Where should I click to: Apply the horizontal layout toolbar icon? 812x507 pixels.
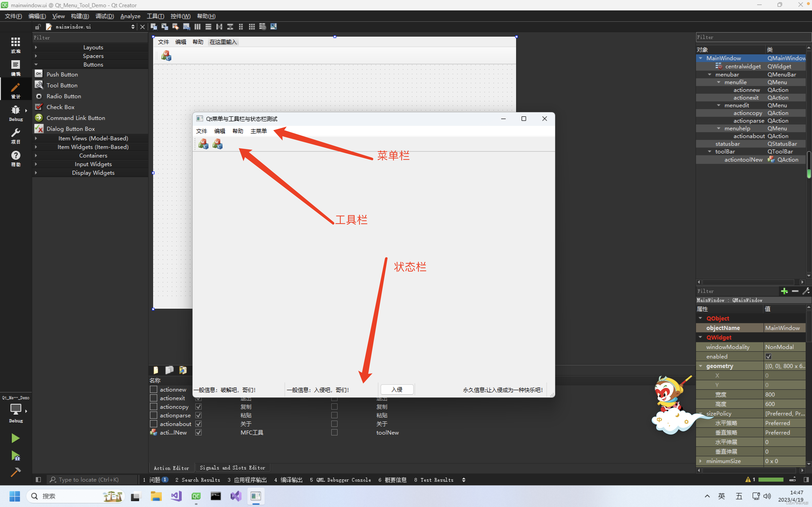point(197,27)
